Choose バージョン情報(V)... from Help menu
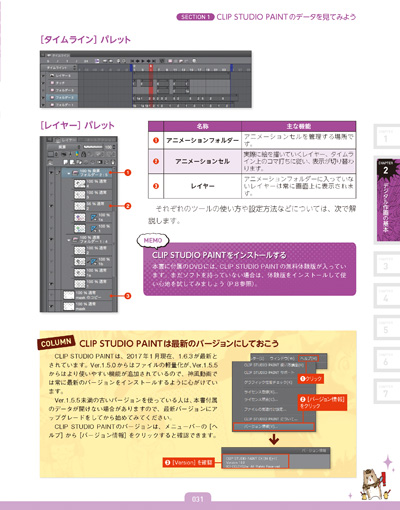 coord(273,427)
